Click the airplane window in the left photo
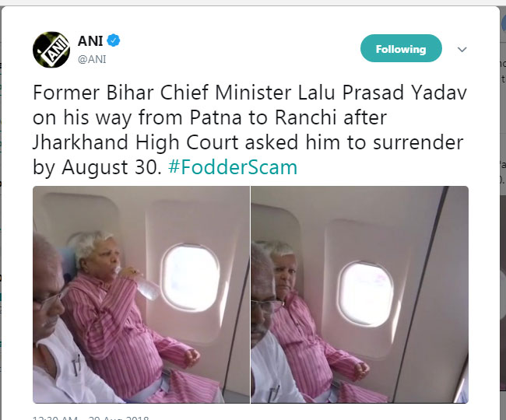The width and height of the screenshot is (506, 420). (191, 278)
